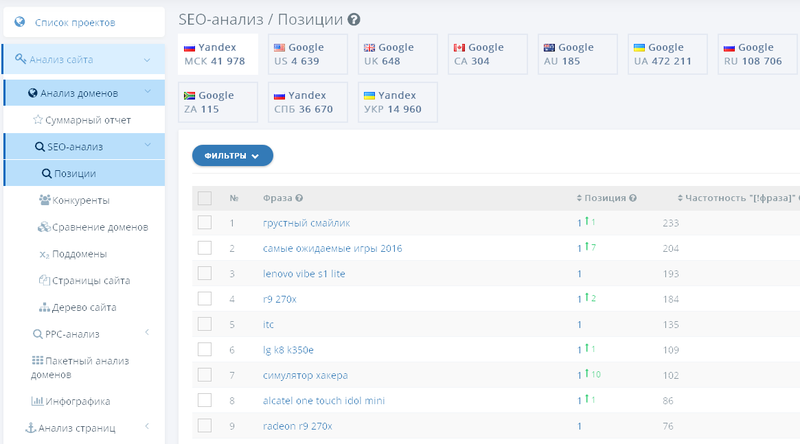800x444 pixels.
Task: Click the globe icon next to Анализ доменов
Action: coord(33,93)
